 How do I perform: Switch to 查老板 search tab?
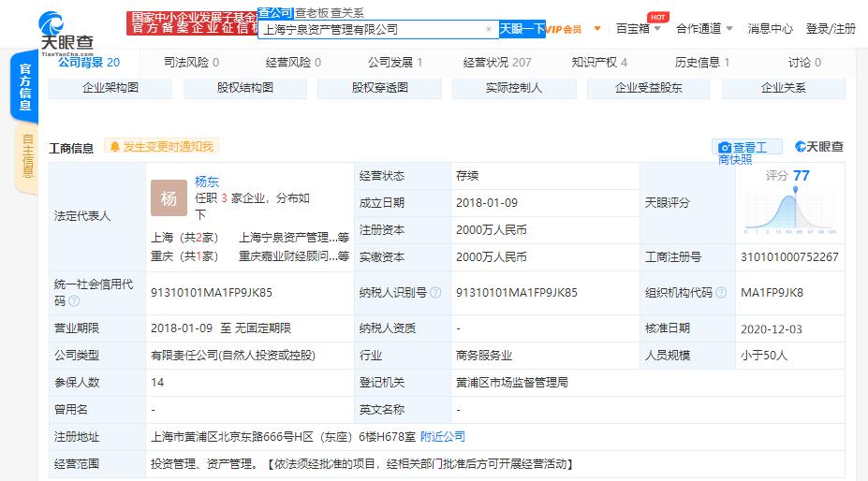tap(312, 13)
